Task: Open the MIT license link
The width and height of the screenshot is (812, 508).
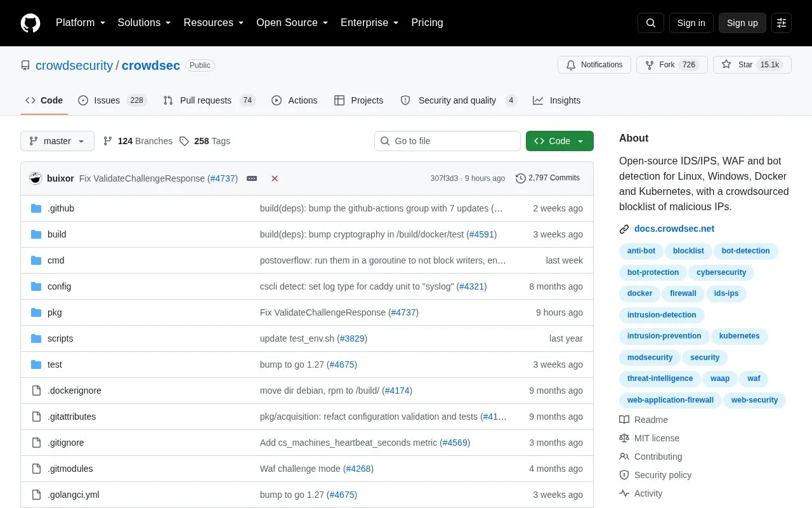Action: click(x=649, y=438)
